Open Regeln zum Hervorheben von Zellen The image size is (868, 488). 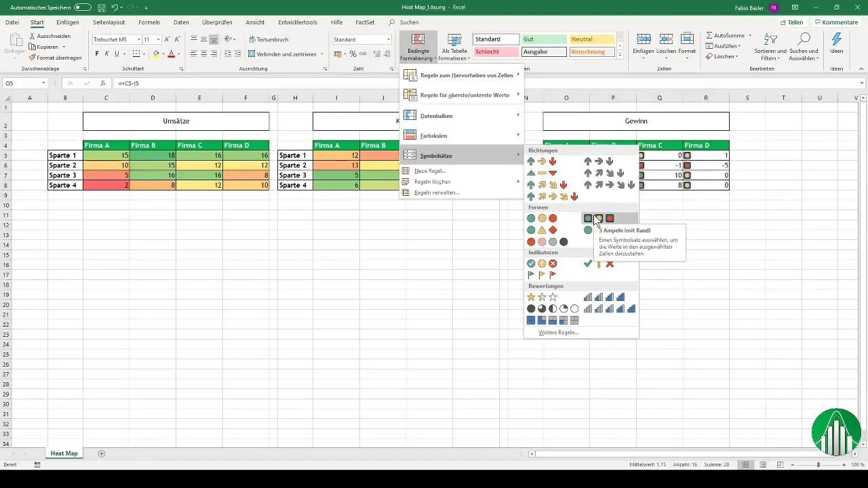point(462,75)
